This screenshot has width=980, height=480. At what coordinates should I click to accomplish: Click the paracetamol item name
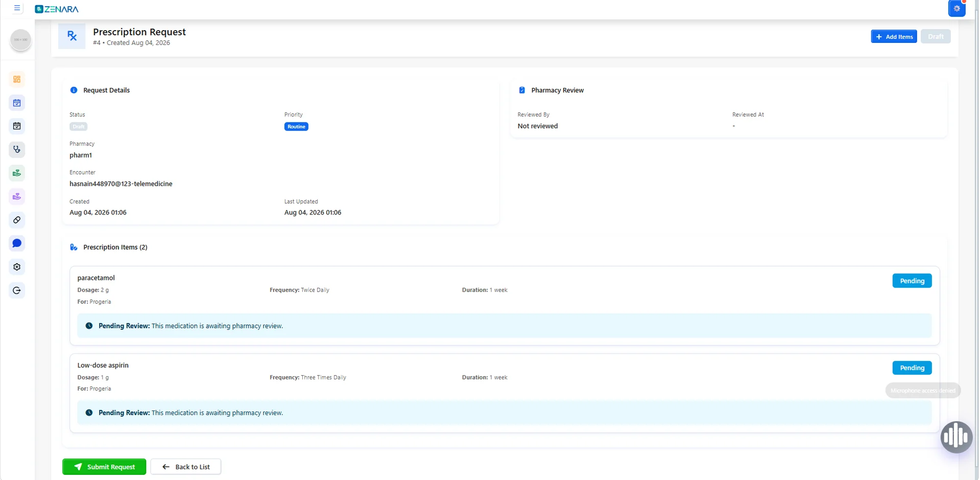tap(96, 278)
